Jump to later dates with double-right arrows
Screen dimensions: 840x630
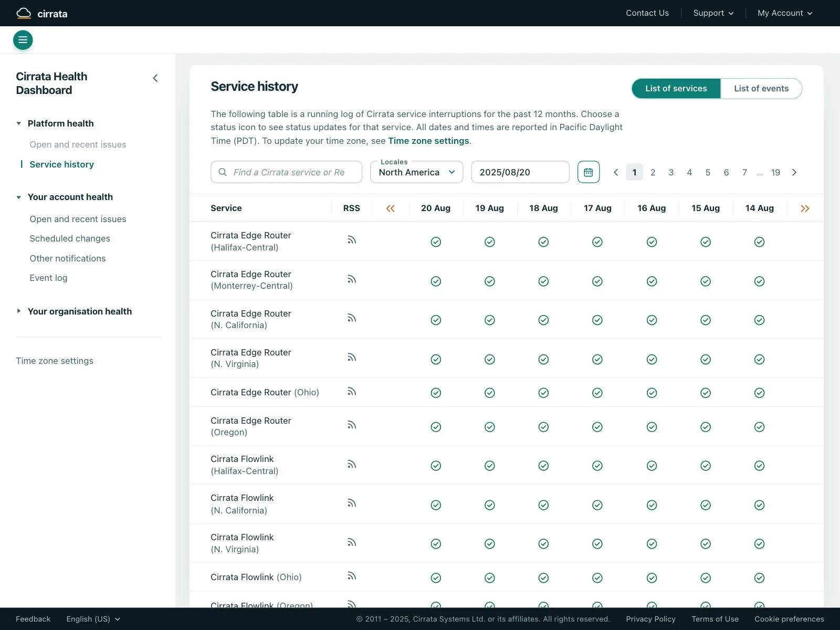coord(805,208)
